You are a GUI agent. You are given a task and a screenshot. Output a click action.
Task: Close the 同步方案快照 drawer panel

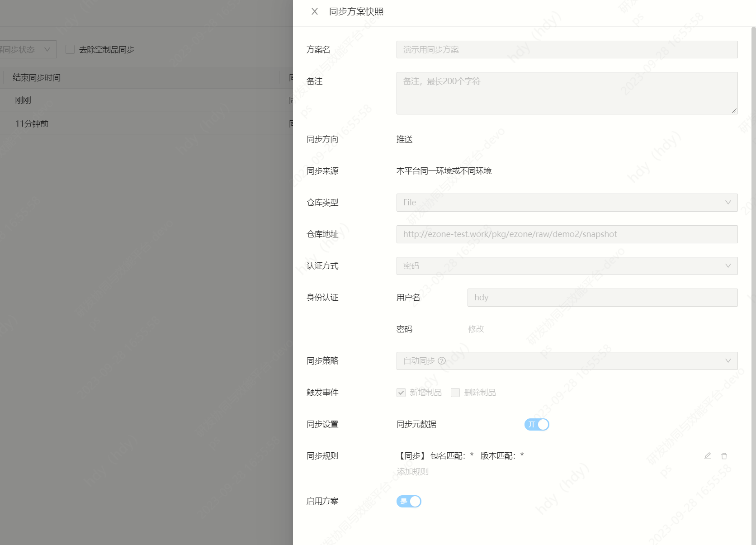click(315, 11)
